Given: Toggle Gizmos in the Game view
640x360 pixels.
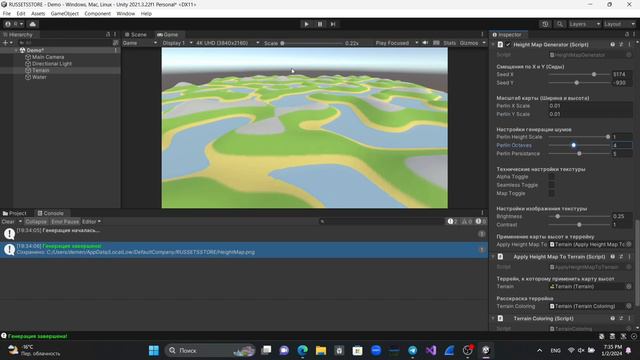Looking at the screenshot, I should click(469, 43).
